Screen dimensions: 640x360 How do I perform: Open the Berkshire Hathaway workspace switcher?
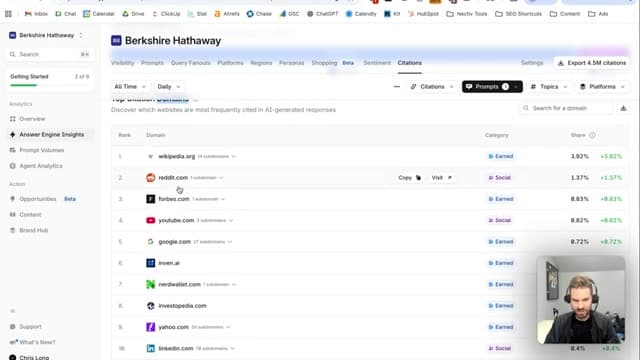click(x=47, y=36)
